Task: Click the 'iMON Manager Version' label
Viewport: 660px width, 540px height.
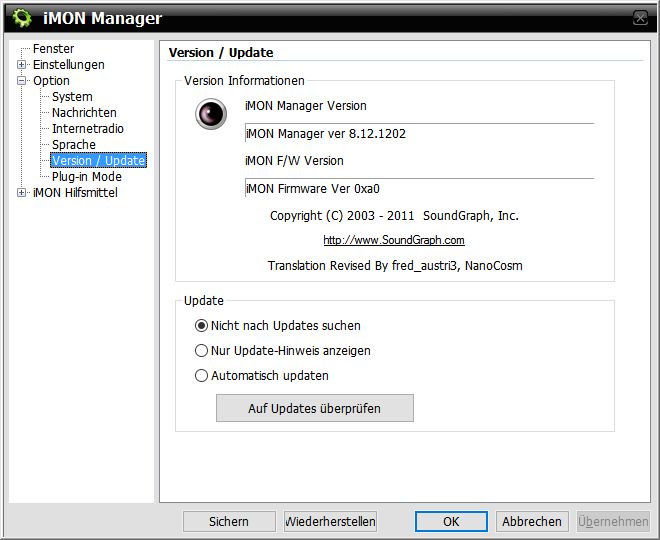Action: (306, 106)
